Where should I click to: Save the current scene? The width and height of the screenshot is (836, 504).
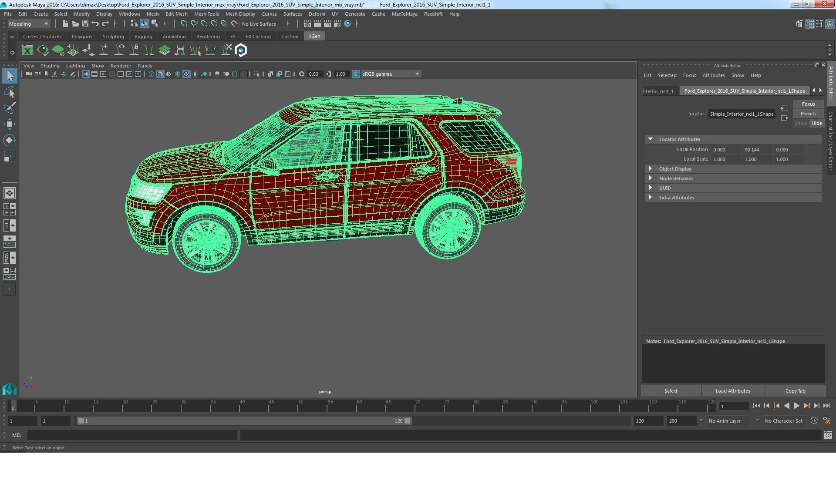tap(85, 24)
